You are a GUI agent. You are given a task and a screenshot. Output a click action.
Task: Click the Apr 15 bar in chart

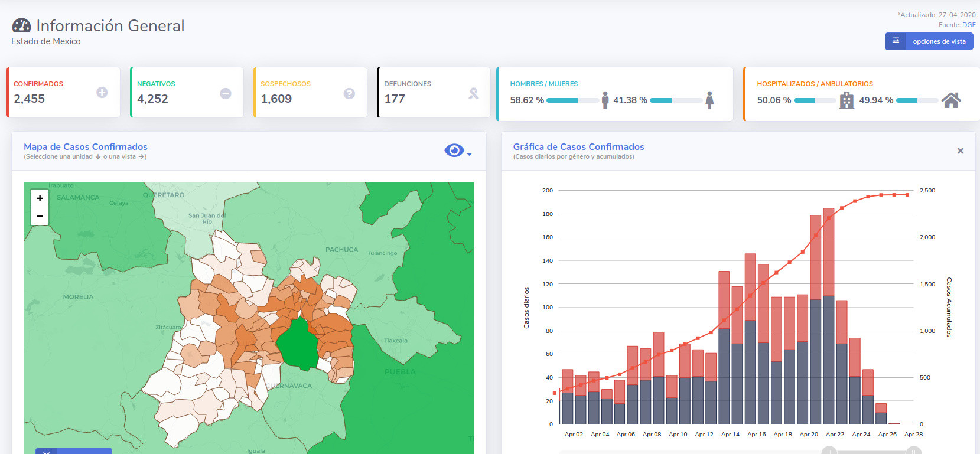750,339
